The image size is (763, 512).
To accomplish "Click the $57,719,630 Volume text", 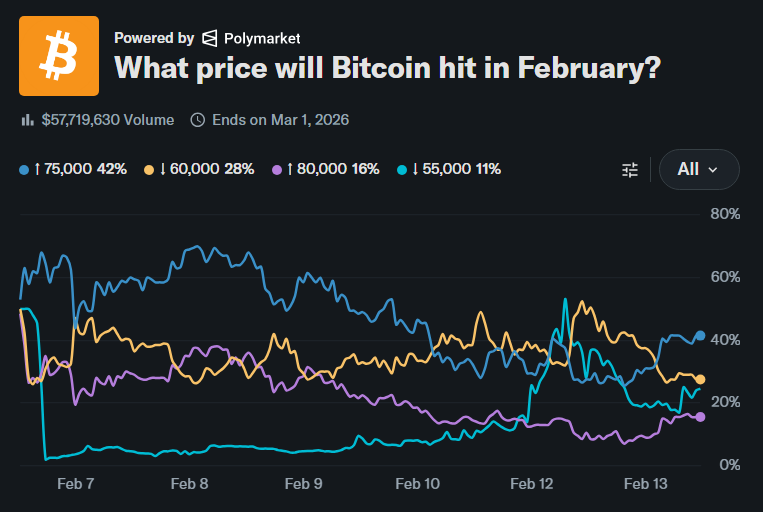I will [x=108, y=120].
